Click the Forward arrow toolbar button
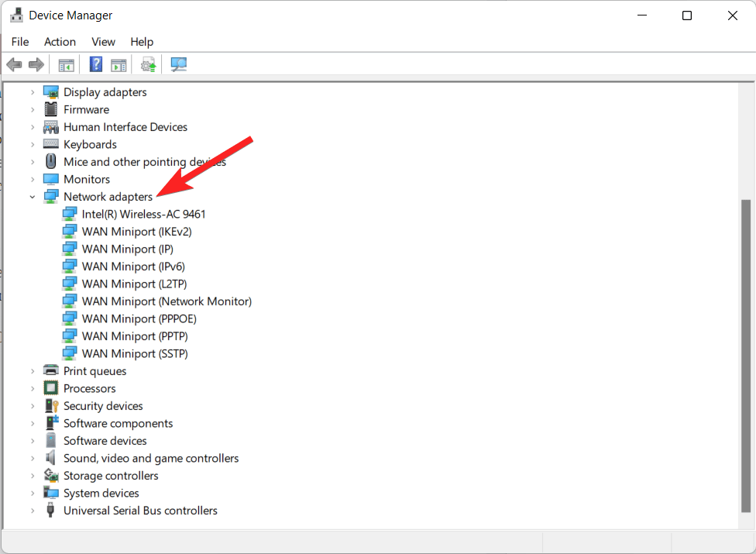756x554 pixels. point(36,65)
